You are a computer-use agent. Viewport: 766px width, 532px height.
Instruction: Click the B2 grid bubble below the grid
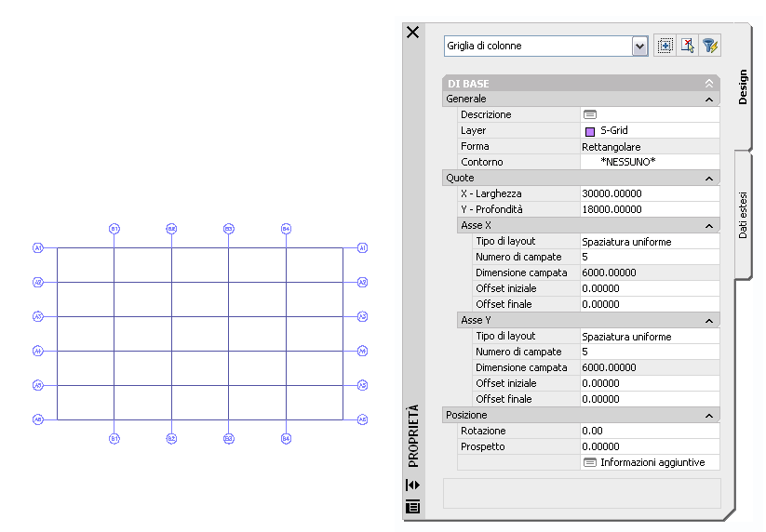pos(171,439)
